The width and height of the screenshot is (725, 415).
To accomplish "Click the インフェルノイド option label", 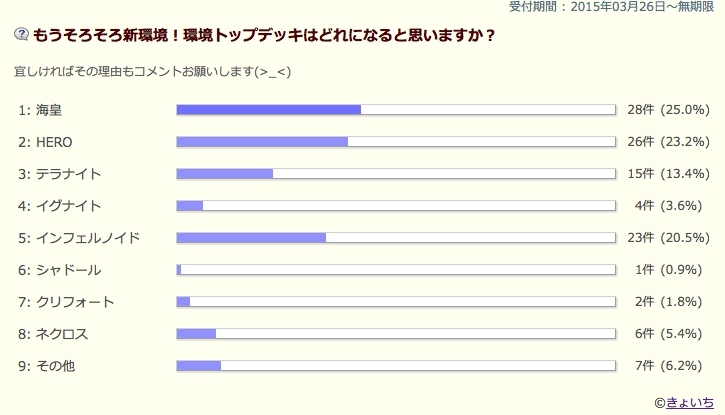I will pyautogui.click(x=87, y=238).
